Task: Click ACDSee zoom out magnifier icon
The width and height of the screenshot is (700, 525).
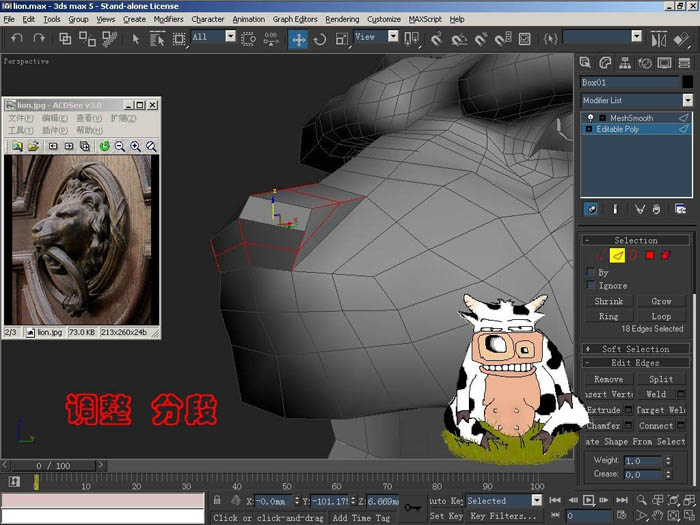Action: [x=120, y=146]
